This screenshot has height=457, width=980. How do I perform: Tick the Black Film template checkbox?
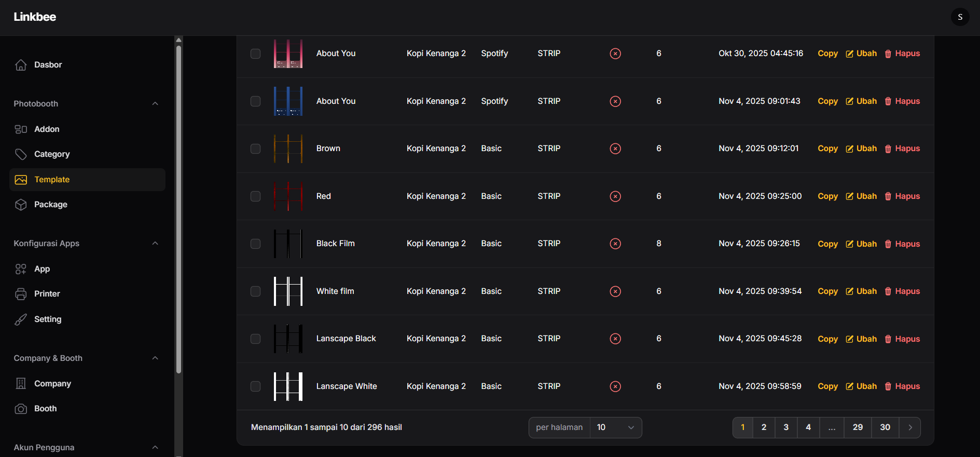[255, 244]
